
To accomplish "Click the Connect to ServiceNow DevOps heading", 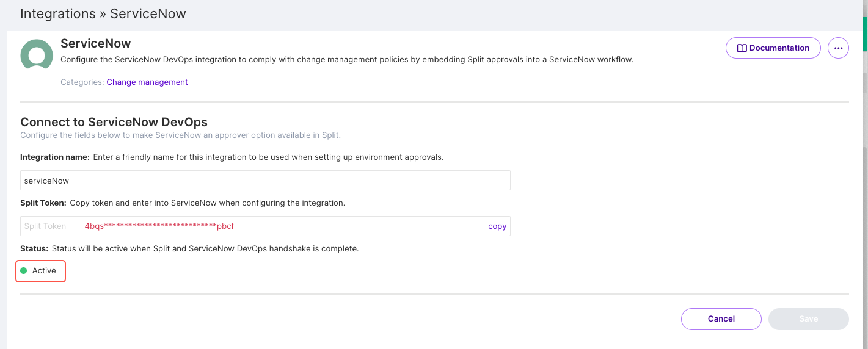I will [114, 123].
